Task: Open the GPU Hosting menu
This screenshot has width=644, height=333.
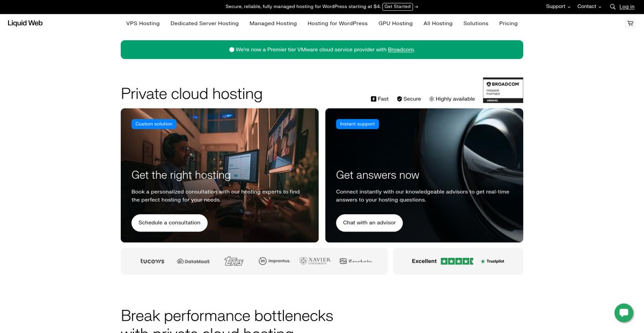Action: tap(396, 24)
